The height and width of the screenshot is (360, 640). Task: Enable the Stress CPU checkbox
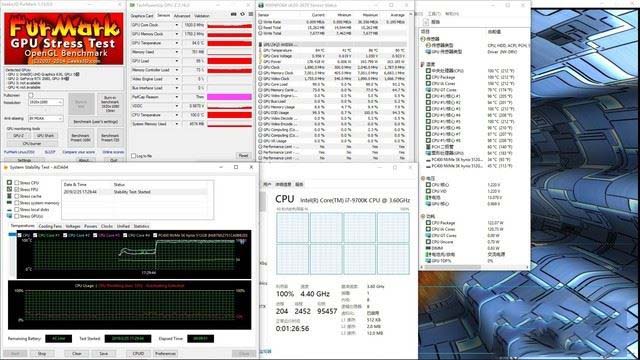[17, 183]
